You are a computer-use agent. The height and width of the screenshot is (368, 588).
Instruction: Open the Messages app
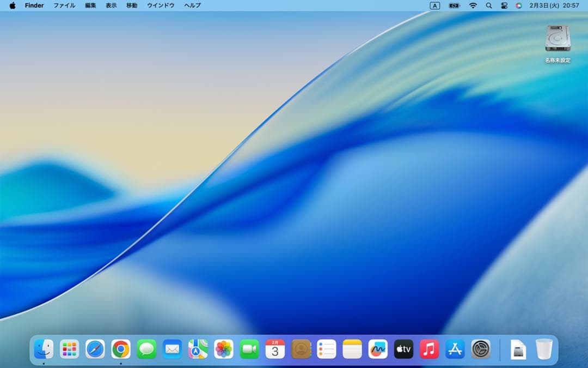147,349
